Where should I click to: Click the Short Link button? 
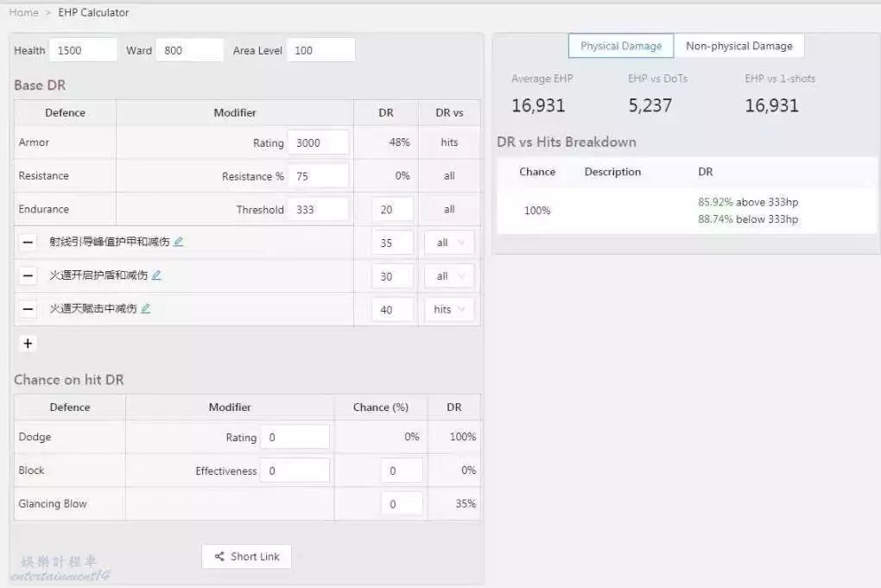246,557
